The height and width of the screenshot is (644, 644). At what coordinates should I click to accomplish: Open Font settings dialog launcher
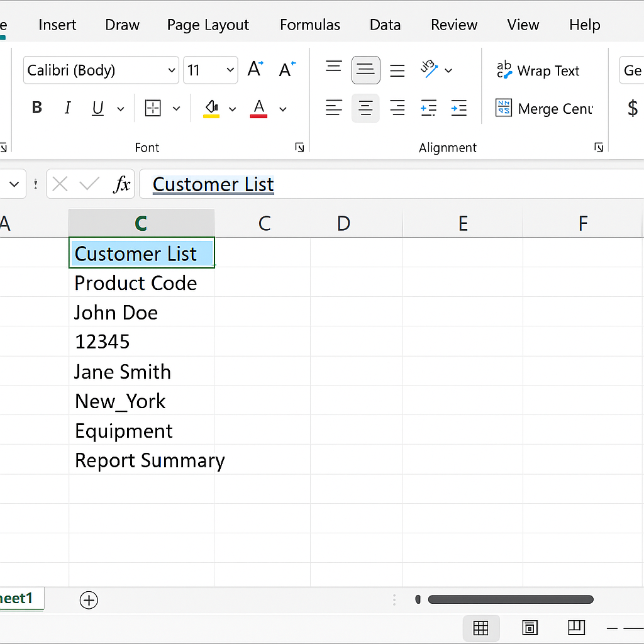tap(299, 147)
